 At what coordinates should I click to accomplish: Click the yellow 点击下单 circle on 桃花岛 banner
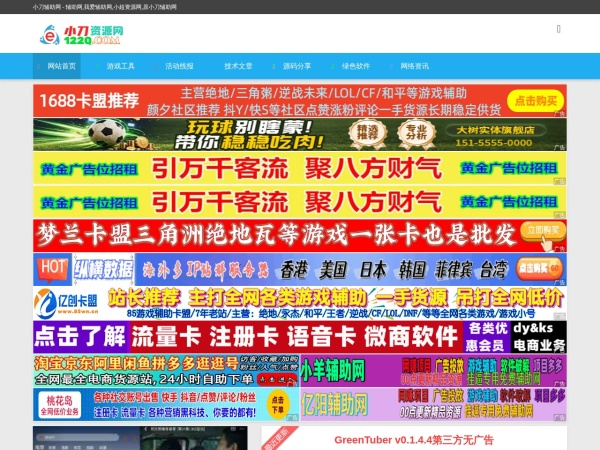[x=278, y=405]
